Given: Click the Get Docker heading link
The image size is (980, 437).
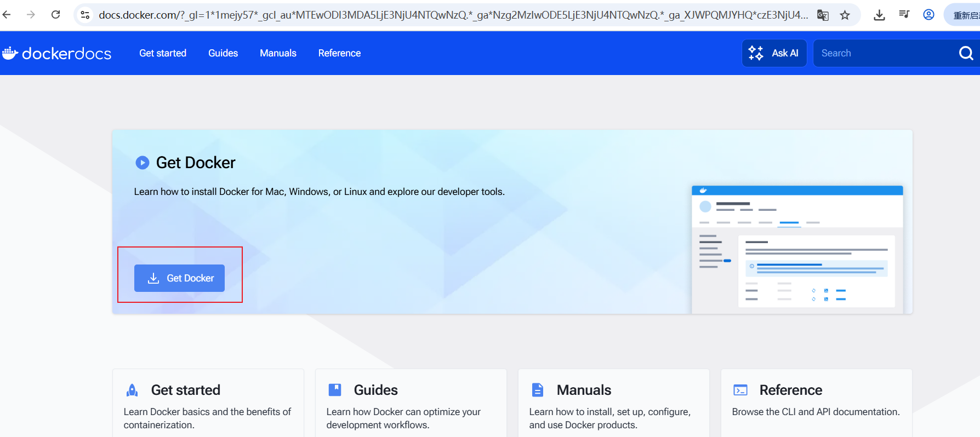Looking at the screenshot, I should 196,163.
